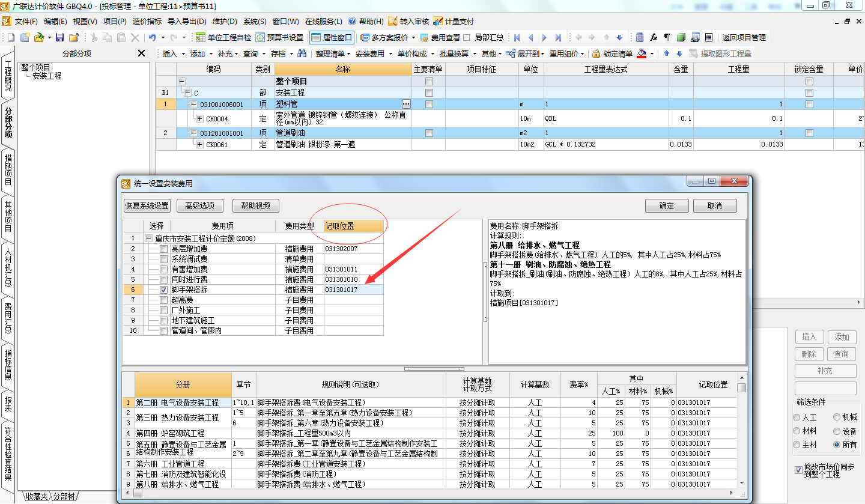Screen dimensions: 865x504
Task: Click the fill color bucket icon
Action: tap(642, 53)
